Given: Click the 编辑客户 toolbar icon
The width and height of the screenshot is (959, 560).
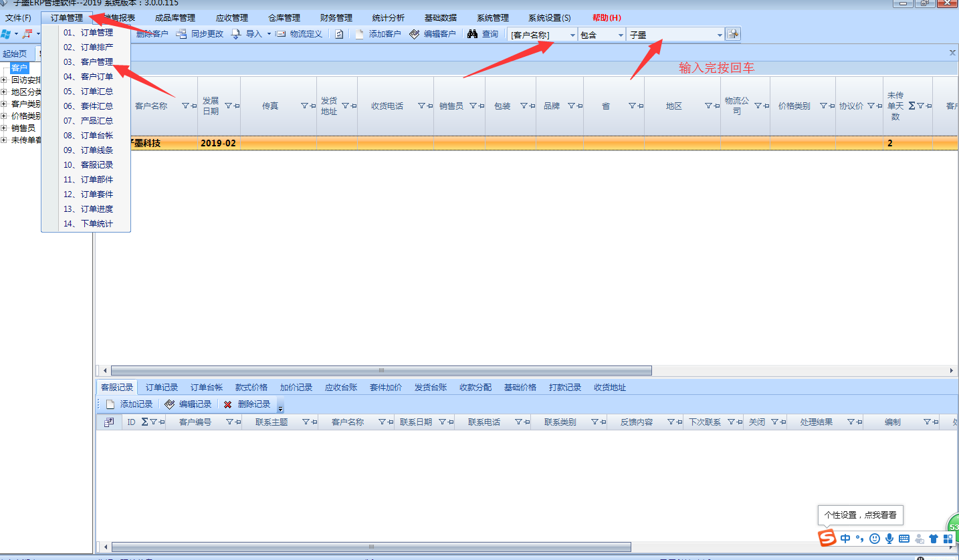Looking at the screenshot, I should click(x=415, y=34).
